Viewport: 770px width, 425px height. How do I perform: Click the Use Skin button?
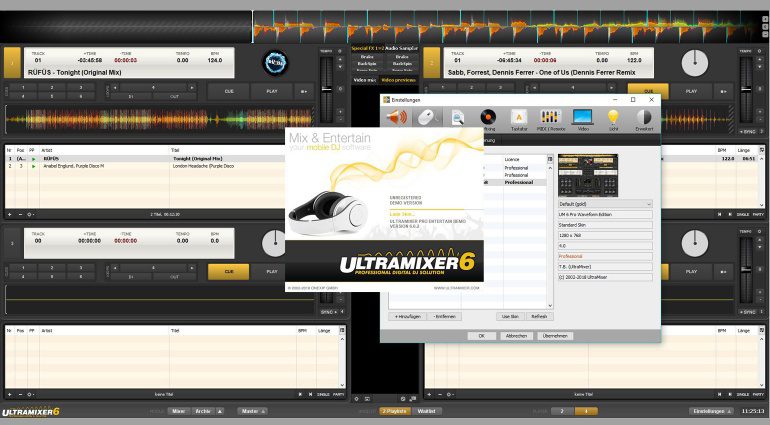(510, 316)
